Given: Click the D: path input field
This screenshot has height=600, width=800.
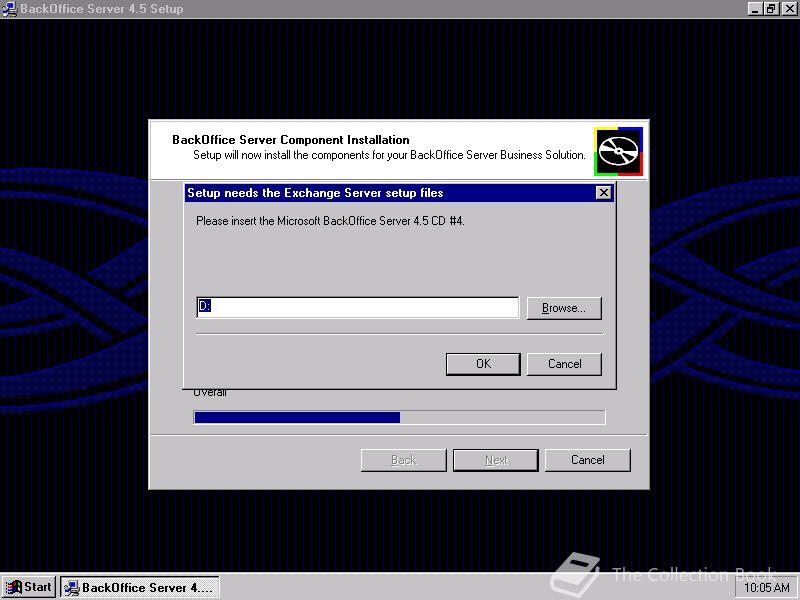Looking at the screenshot, I should [x=358, y=307].
